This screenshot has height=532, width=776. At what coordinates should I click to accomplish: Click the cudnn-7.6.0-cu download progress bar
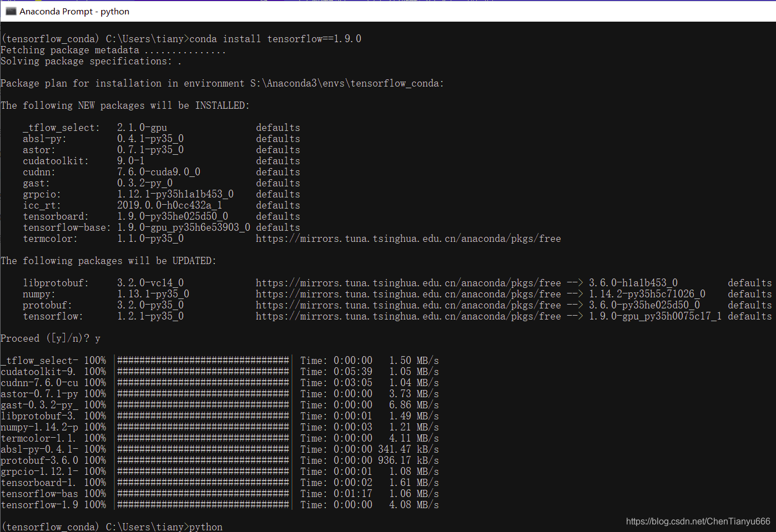(203, 383)
